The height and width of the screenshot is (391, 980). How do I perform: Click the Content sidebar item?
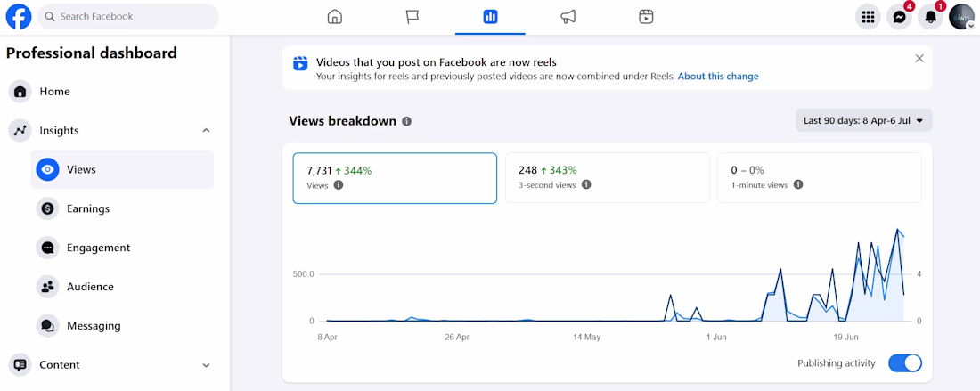click(110, 365)
